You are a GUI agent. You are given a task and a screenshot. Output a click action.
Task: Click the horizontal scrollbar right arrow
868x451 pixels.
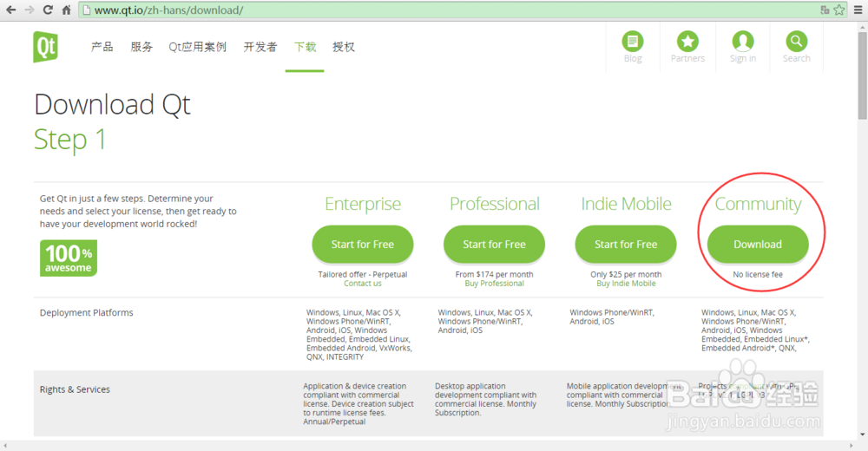click(852, 446)
